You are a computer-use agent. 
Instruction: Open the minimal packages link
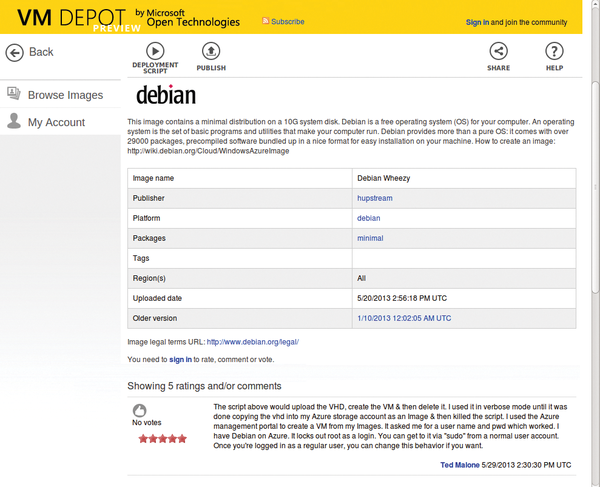370,238
